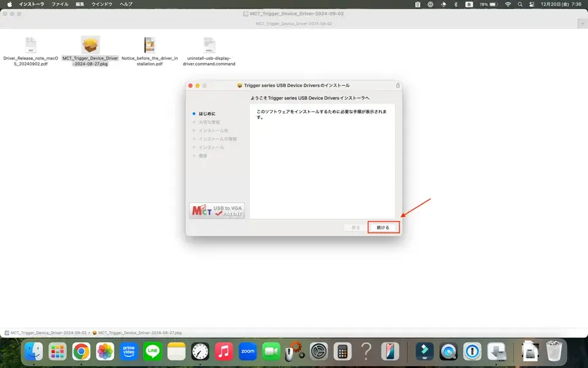
Task: Open LINE app from the Dock
Action: coord(153,352)
